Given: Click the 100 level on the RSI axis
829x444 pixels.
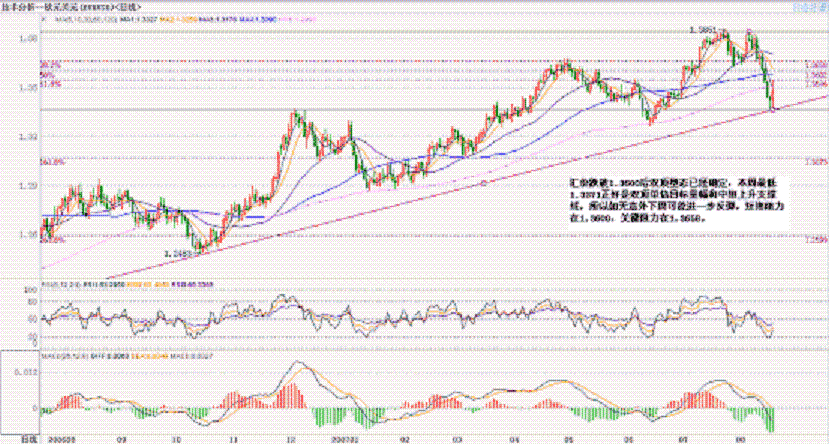Looking at the screenshot, I should click(x=31, y=291).
